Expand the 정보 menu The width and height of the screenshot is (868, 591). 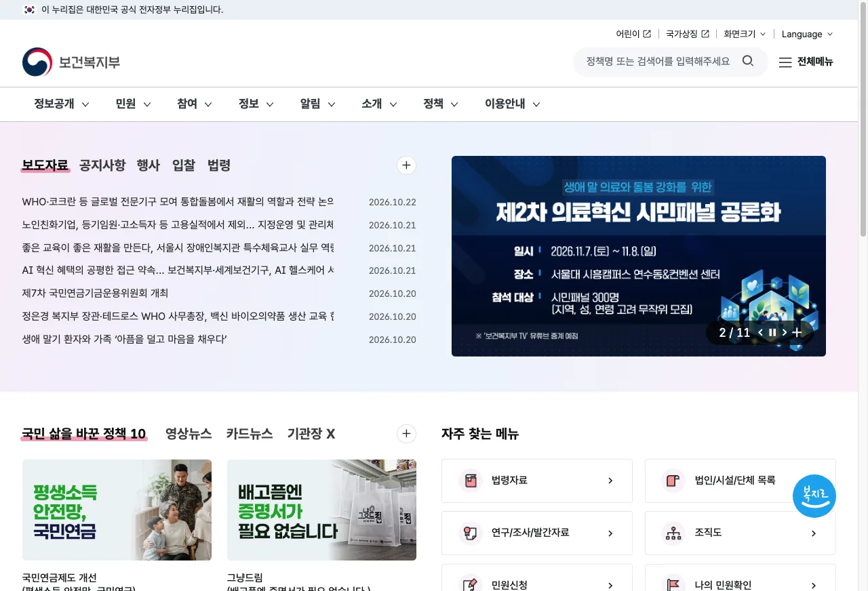(x=256, y=104)
